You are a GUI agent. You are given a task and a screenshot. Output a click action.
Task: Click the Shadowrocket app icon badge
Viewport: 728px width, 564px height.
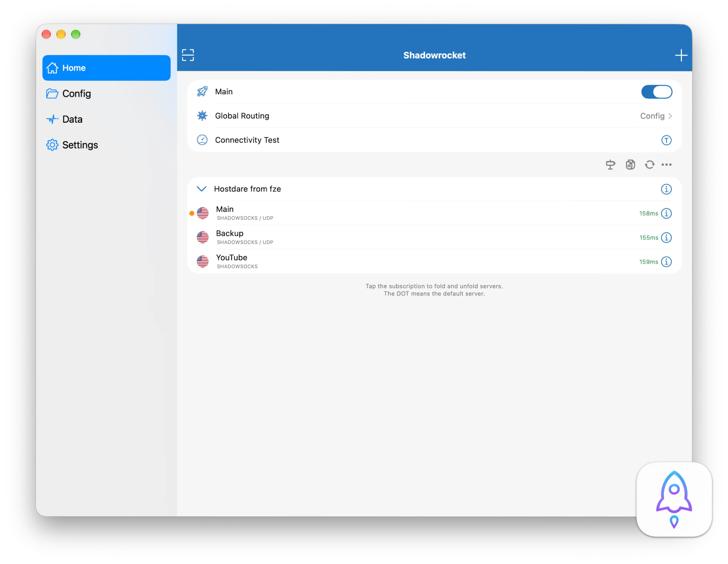click(x=674, y=499)
